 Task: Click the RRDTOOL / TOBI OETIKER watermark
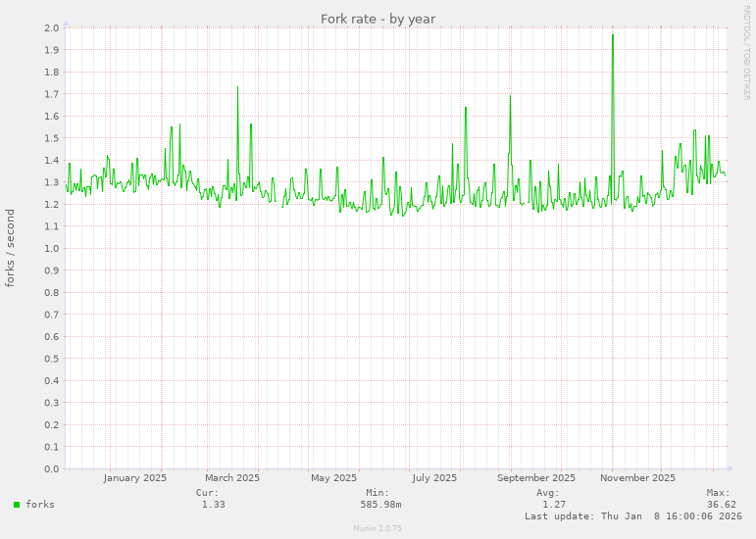pos(746,52)
